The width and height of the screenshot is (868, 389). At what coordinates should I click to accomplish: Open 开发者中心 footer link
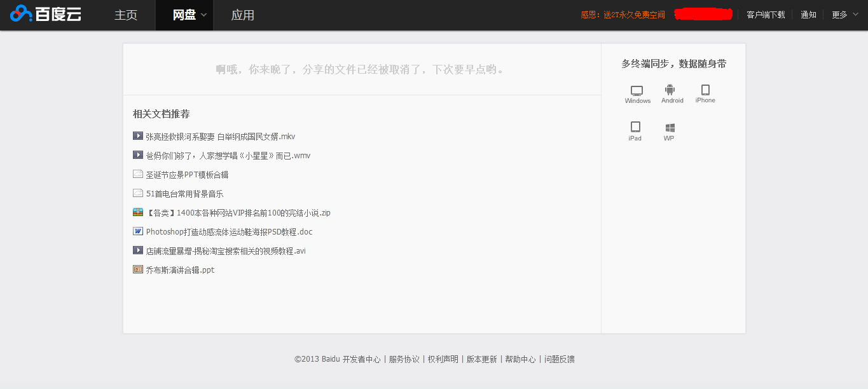361,359
